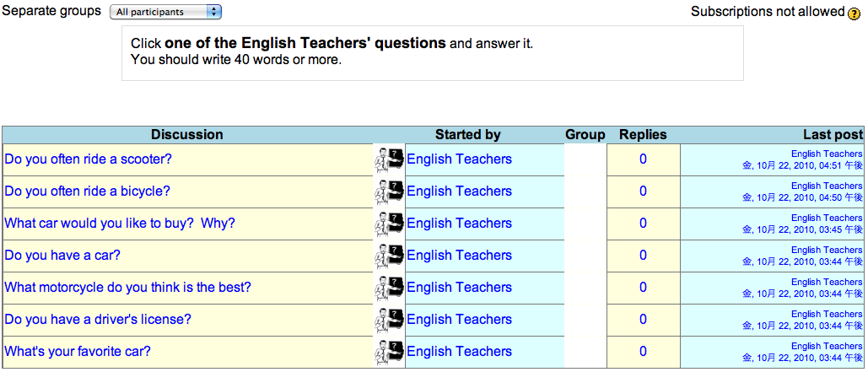Click replies count for 'Do you have a car?'
Screen dimensions: 868x372
(644, 256)
